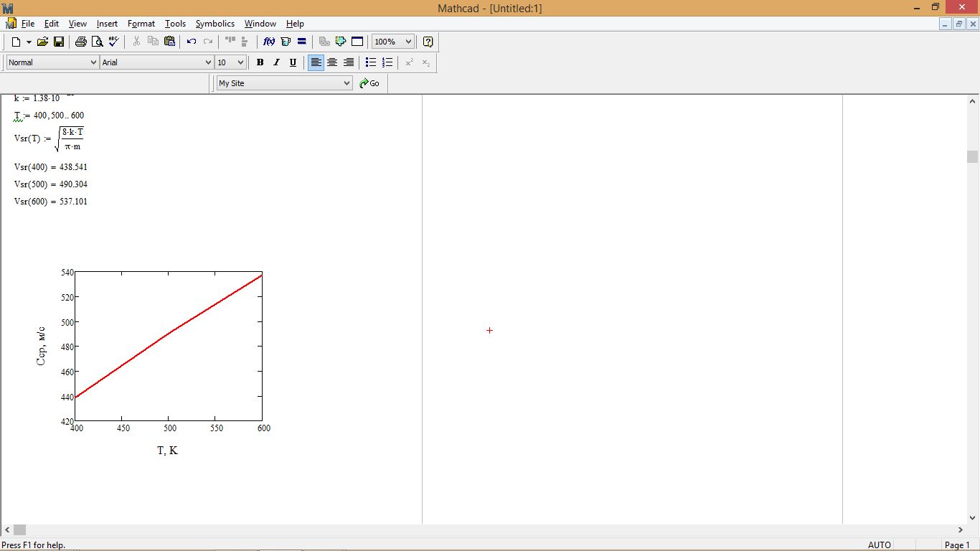The image size is (980, 551).
Task: Open the Format menu
Action: pos(141,24)
